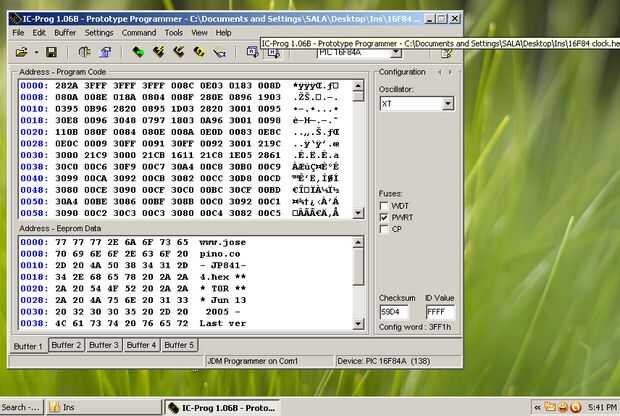Click the Smartcard wizard icon at toolbar end
The height and width of the screenshot is (416, 620).
[x=447, y=53]
